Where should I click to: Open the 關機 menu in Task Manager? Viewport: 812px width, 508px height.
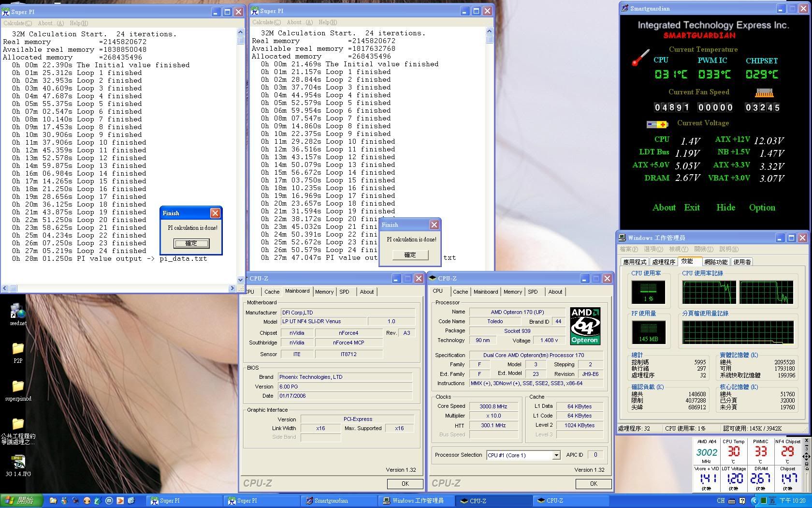pos(703,249)
